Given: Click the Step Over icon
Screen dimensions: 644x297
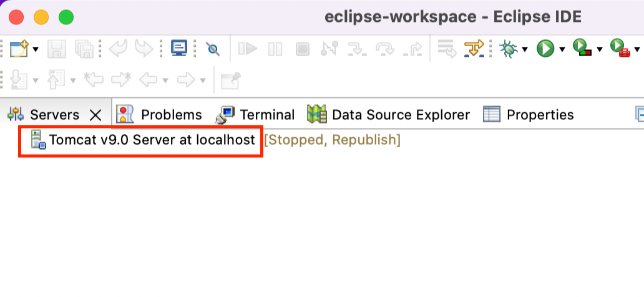Looking at the screenshot, I should click(384, 49).
